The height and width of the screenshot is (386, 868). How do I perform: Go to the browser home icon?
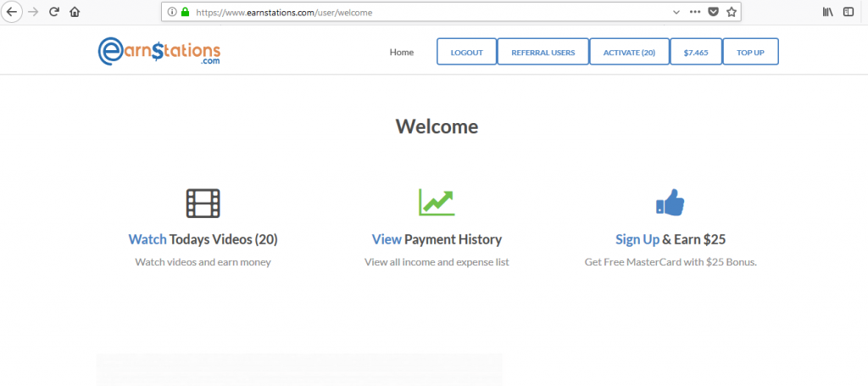pyautogui.click(x=75, y=13)
